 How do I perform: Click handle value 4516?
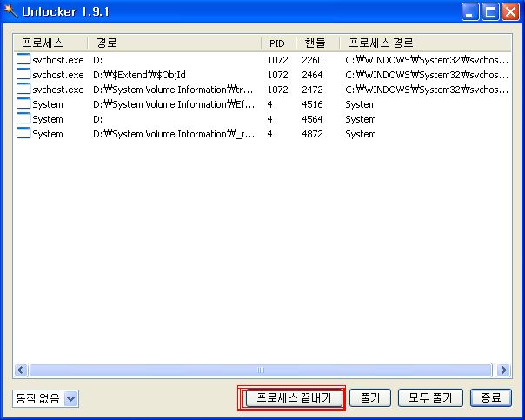click(x=312, y=104)
